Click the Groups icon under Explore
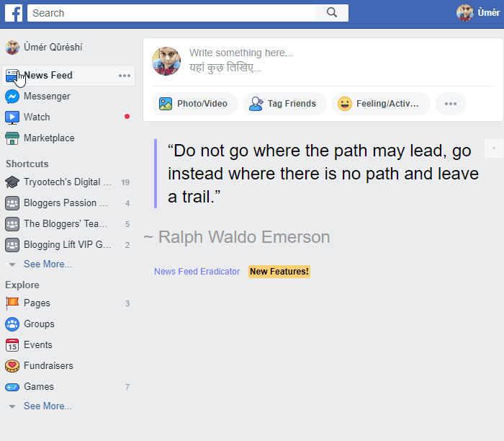This screenshot has width=504, height=441. [x=12, y=324]
